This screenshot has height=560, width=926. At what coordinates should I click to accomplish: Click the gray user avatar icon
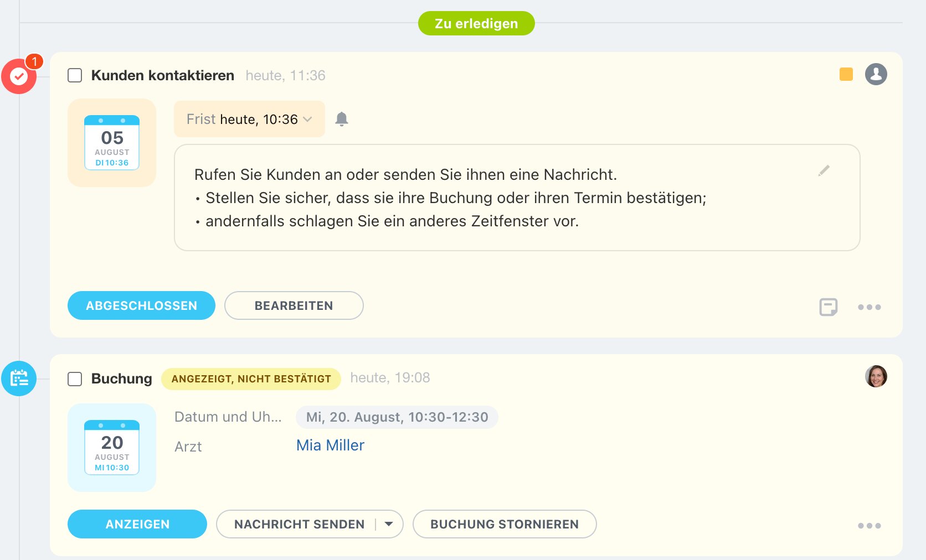876,74
